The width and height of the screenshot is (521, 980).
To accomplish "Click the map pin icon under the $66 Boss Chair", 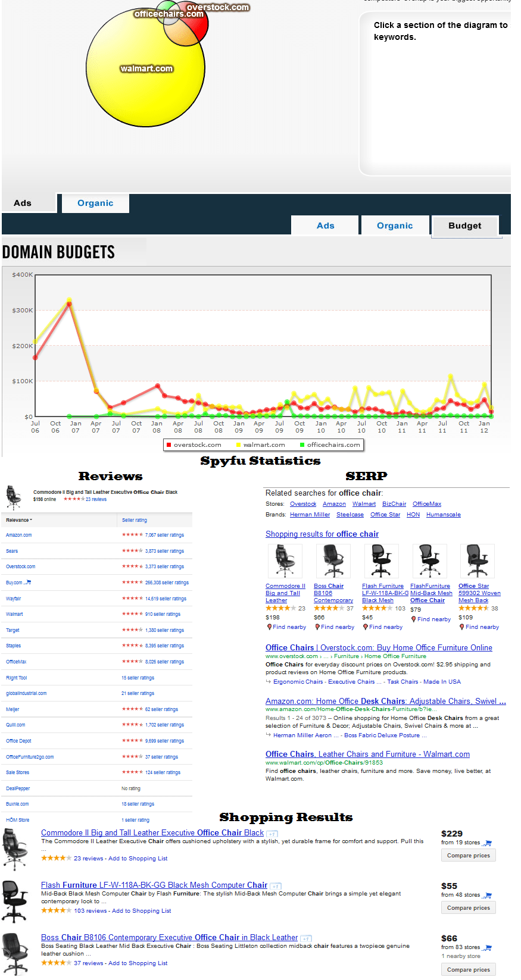I will tap(317, 627).
